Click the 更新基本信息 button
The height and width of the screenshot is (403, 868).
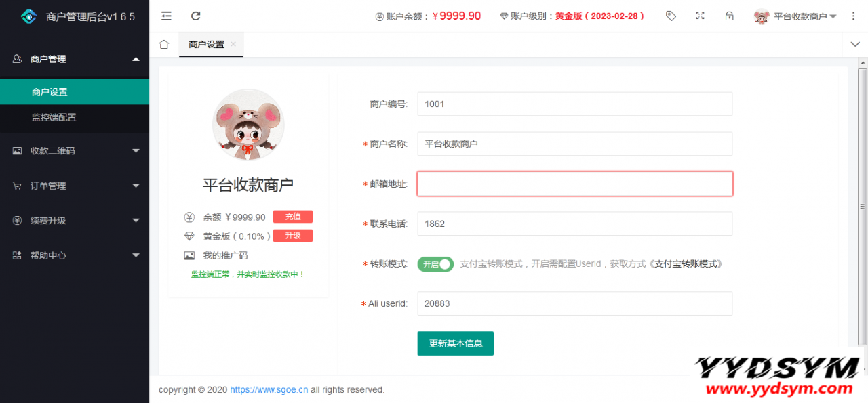455,343
